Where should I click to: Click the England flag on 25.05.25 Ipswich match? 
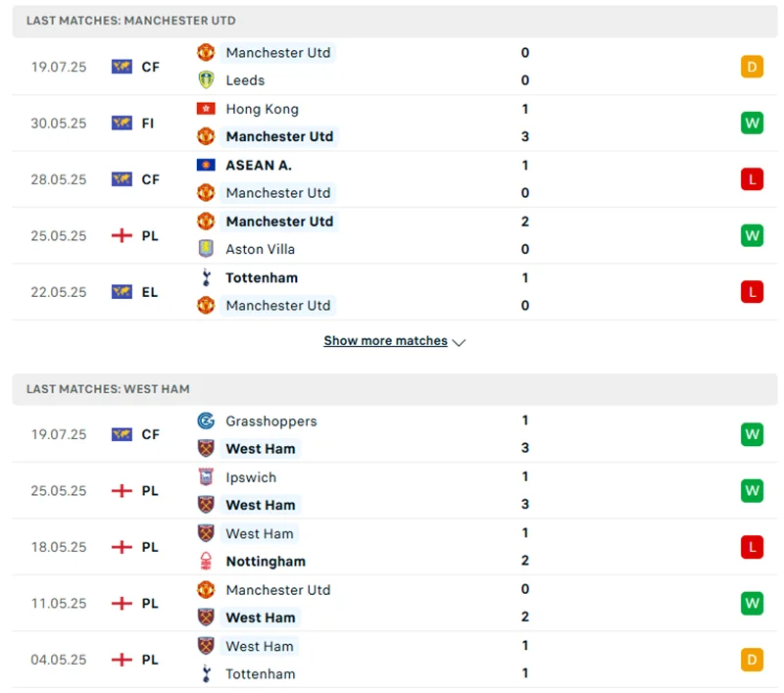(122, 491)
